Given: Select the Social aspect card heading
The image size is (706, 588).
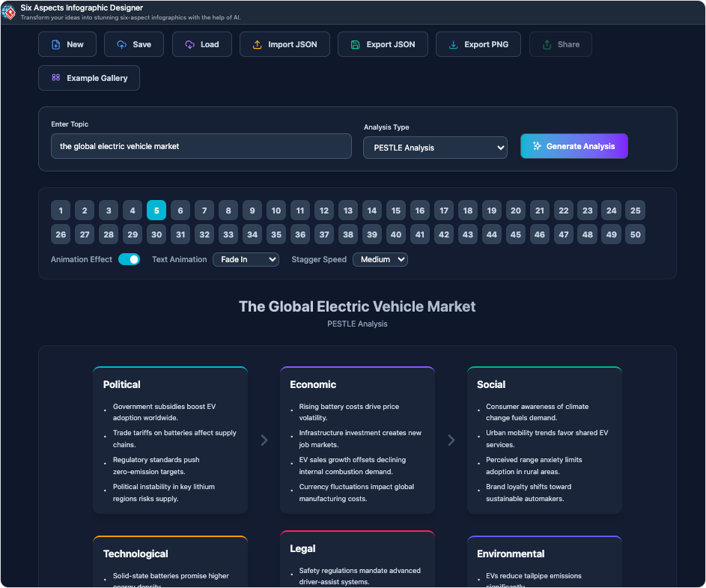Looking at the screenshot, I should click(x=491, y=384).
